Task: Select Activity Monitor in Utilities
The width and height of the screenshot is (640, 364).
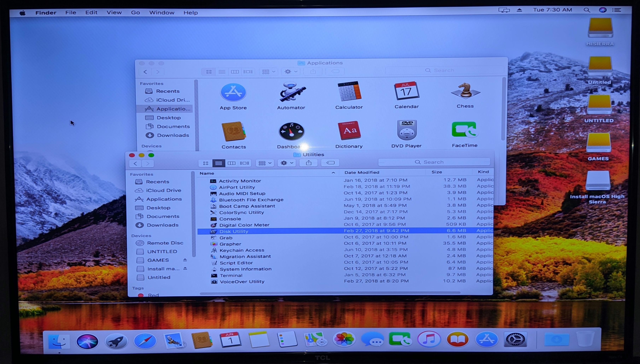Action: 239,181
